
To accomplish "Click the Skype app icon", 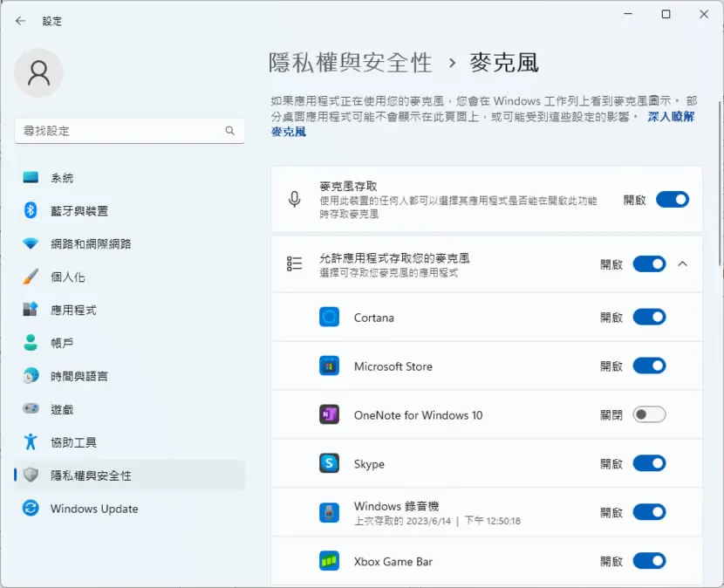I will click(329, 463).
